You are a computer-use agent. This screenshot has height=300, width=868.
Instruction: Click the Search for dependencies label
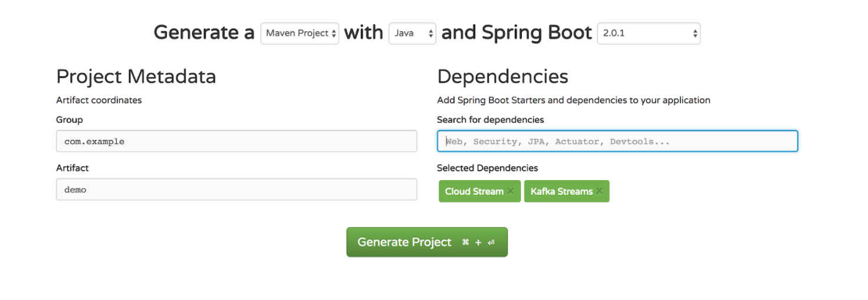pyautogui.click(x=491, y=120)
